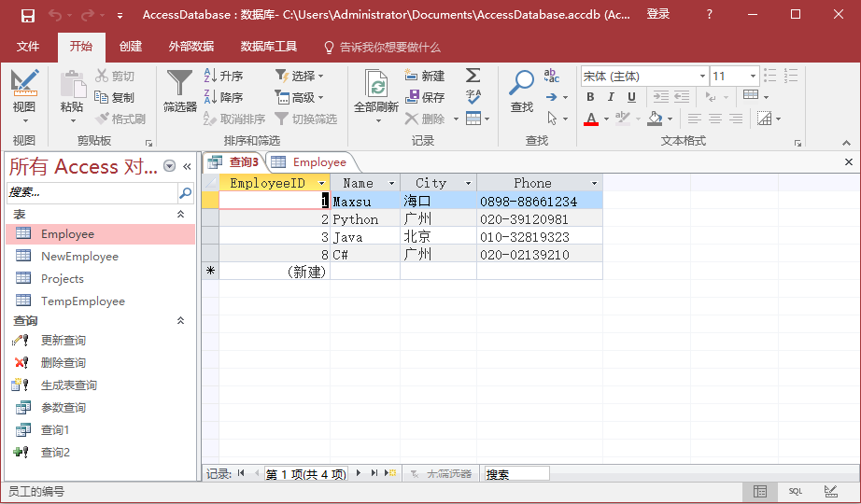Toggle italic text formatting

(x=611, y=97)
